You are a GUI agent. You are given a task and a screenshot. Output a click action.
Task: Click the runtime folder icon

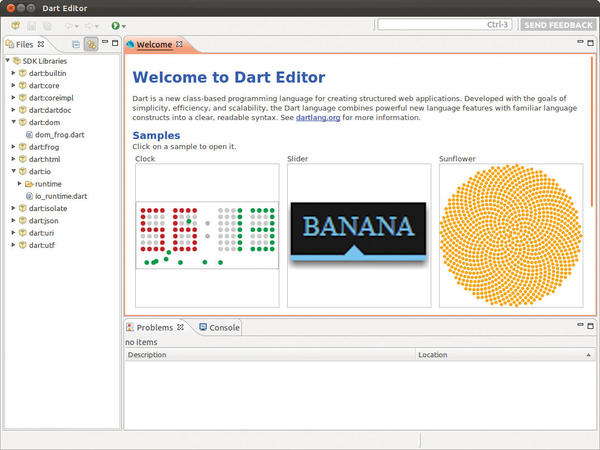(x=29, y=184)
